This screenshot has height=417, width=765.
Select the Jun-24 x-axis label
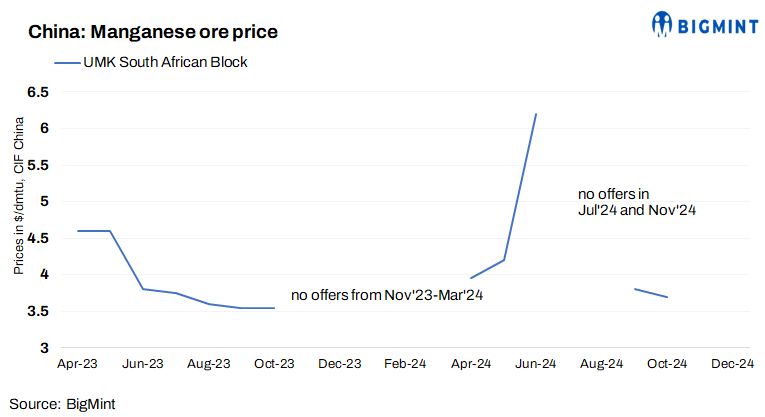(x=536, y=364)
